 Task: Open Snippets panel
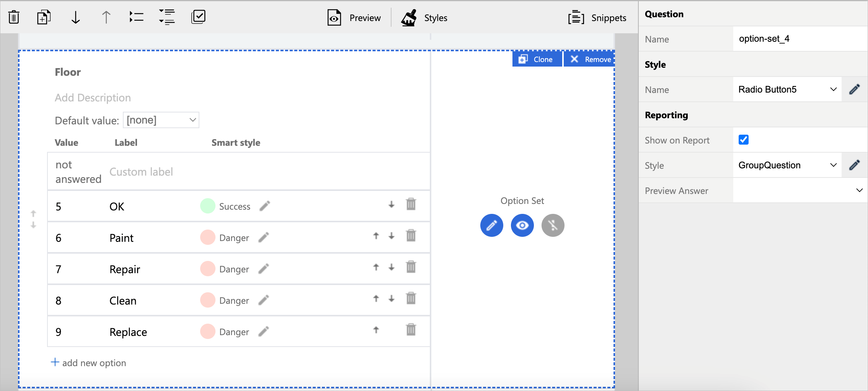597,18
